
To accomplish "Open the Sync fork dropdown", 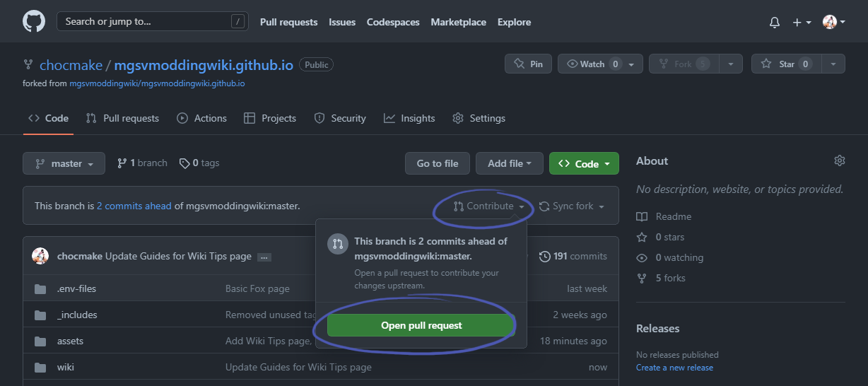I will click(x=572, y=206).
